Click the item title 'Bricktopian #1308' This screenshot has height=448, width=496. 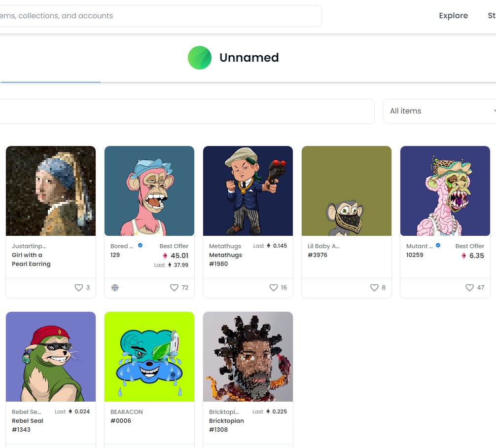tap(226, 425)
